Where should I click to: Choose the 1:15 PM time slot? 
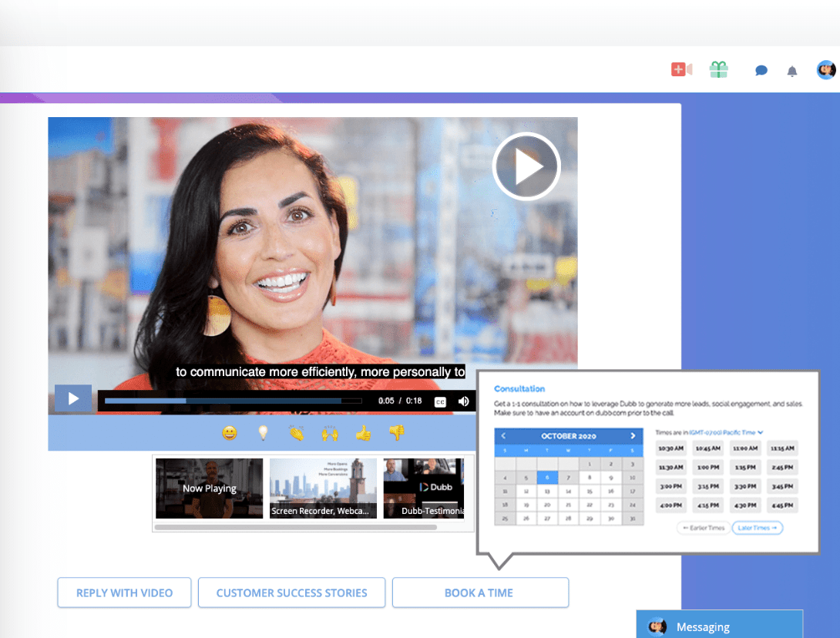pyautogui.click(x=745, y=468)
